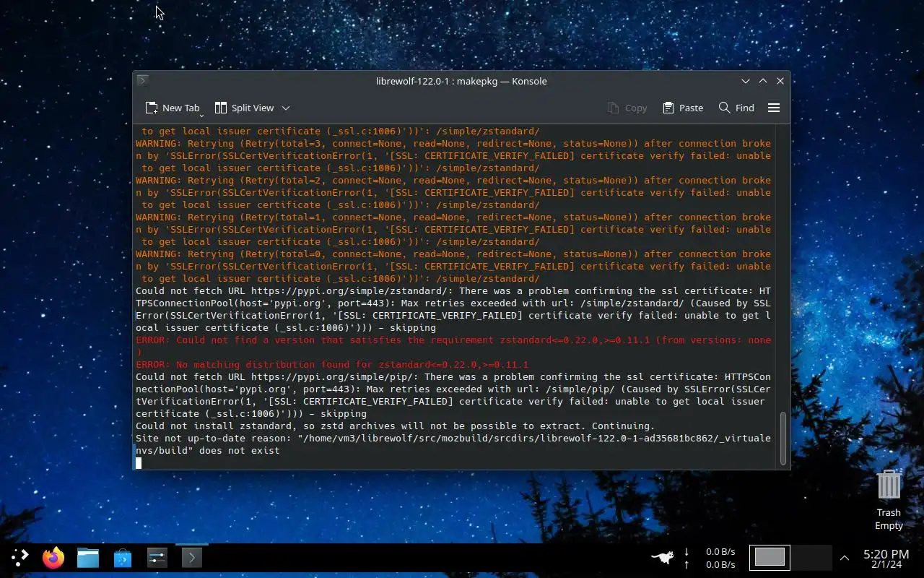
Task: Switch to the first virtual desktop
Action: coord(770,557)
